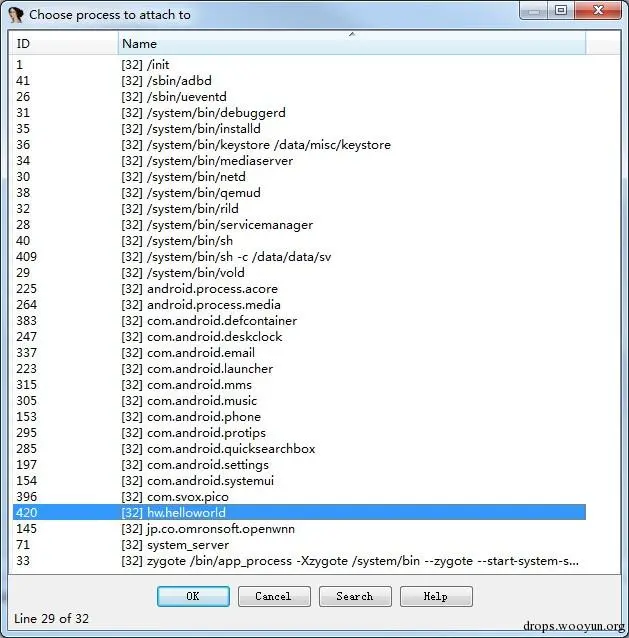Image resolution: width=629 pixels, height=638 pixels.
Task: Select the com.android.mms process
Action: point(299,385)
